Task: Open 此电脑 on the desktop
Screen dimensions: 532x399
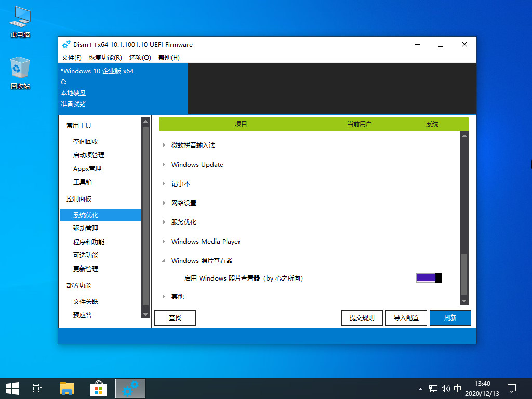Action: coord(19,21)
